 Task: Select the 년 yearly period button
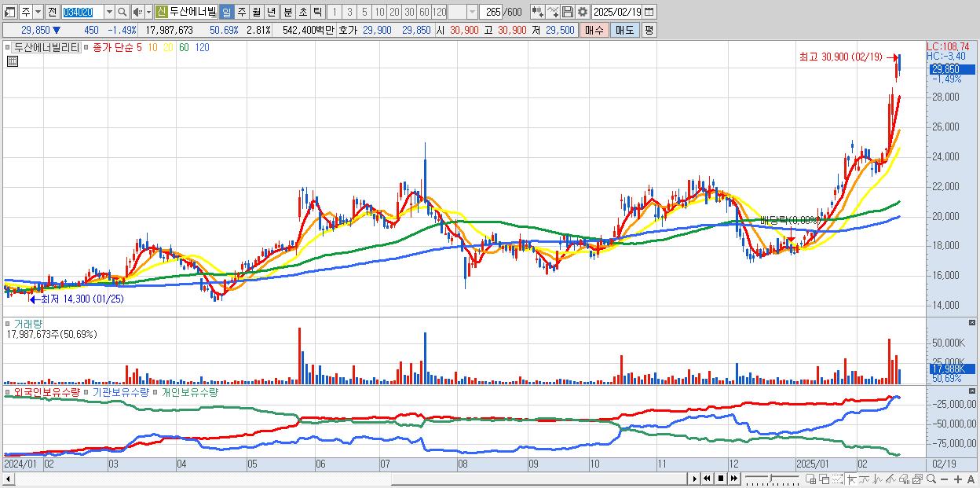click(271, 13)
